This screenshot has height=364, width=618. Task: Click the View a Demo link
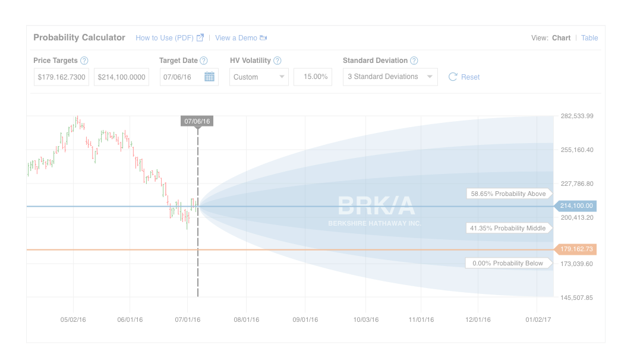point(236,38)
